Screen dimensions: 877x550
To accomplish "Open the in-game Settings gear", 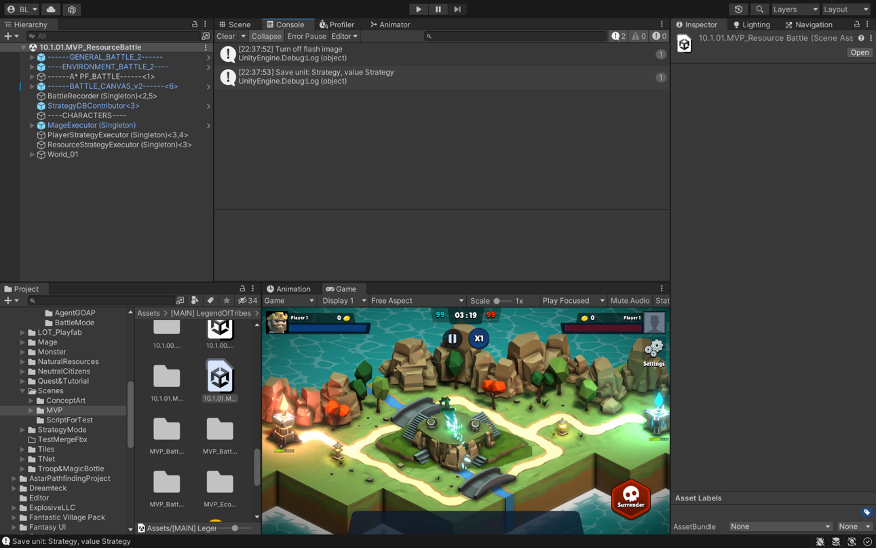I will [x=654, y=349].
